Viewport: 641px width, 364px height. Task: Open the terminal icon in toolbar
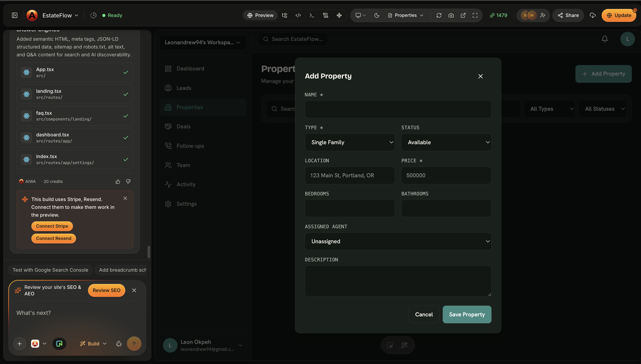[312, 15]
